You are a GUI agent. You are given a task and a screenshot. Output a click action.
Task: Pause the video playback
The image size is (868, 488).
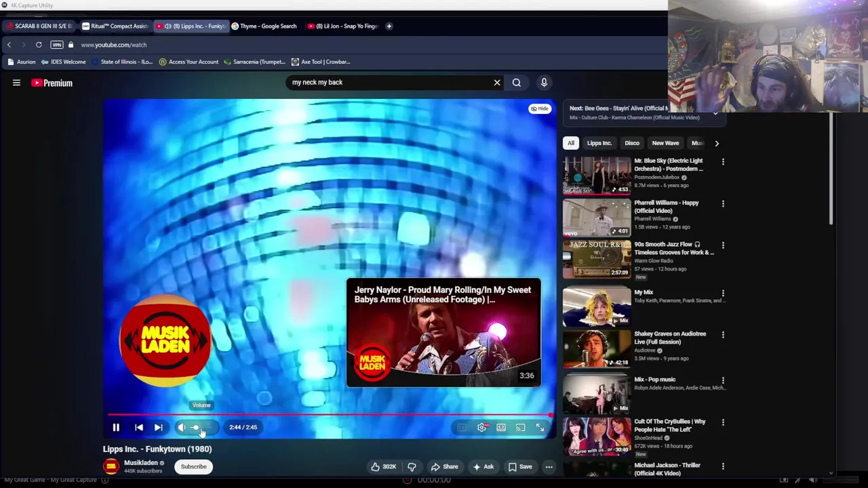[116, 428]
